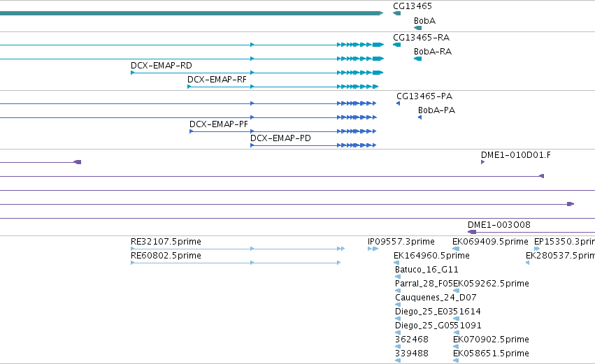This screenshot has width=595, height=364.
Task: Click the RE32107.5prime EST feature line
Action: point(238,249)
